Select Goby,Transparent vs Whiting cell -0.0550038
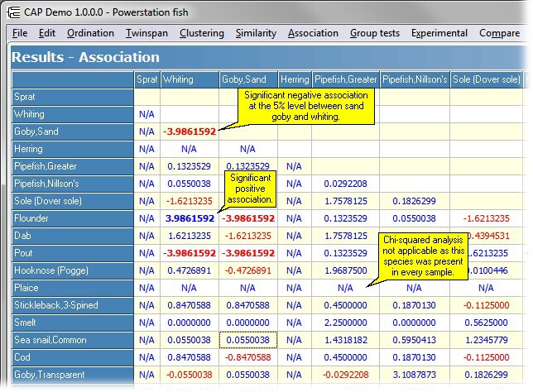This screenshot has height=392, width=533. tap(190, 375)
